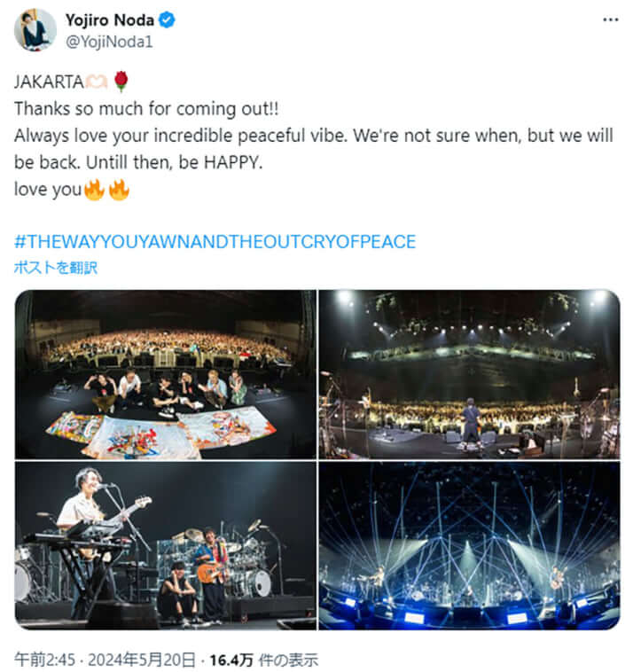
Task: Click the first fire emoji
Action: (x=94, y=189)
